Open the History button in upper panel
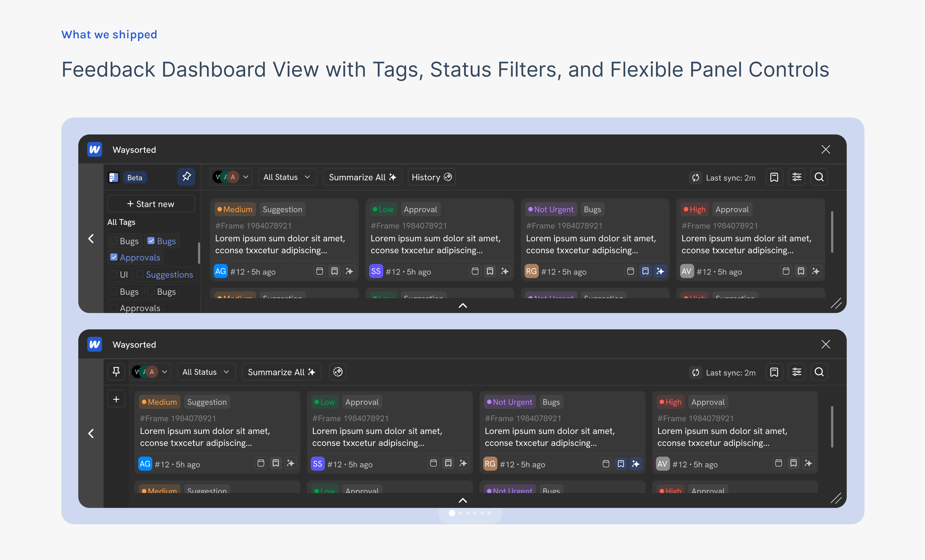The width and height of the screenshot is (925, 560). tap(431, 177)
